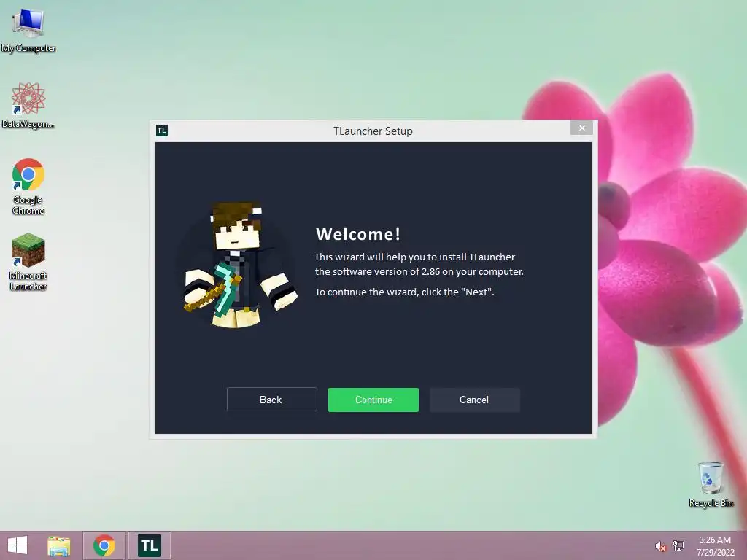Continue the TLauncher installation

pyautogui.click(x=373, y=400)
